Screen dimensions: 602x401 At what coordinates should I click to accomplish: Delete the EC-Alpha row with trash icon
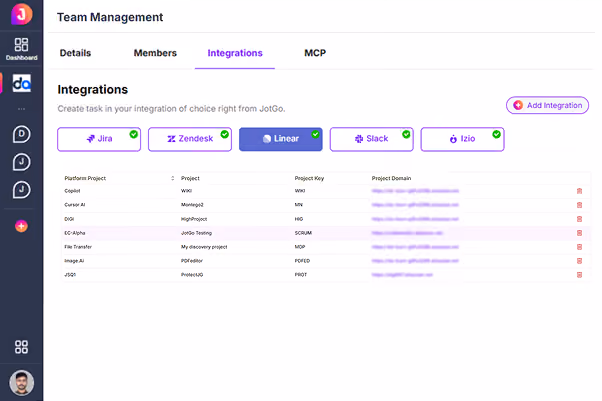[x=579, y=233]
